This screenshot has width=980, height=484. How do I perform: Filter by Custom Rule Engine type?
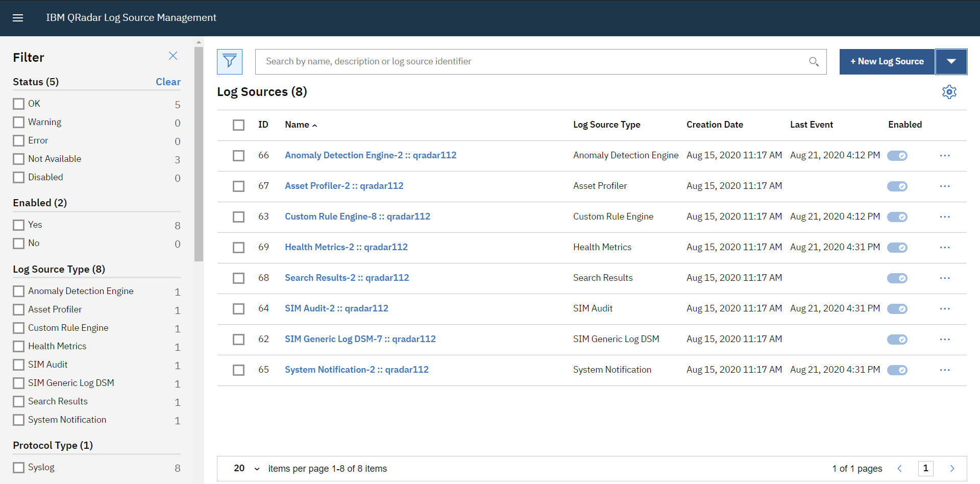(x=19, y=328)
